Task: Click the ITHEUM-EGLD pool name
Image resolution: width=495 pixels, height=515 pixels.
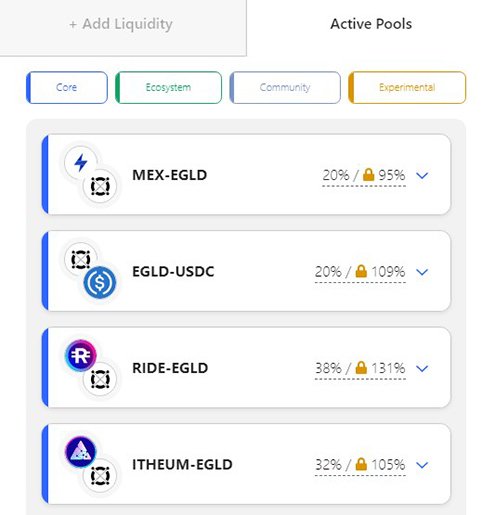Action: coord(182,464)
